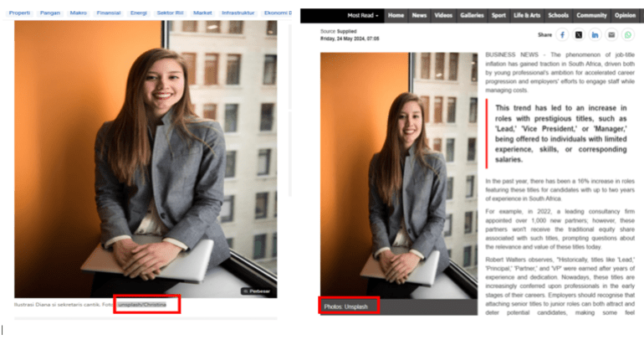Share the article on Facebook
This screenshot has height=340, width=644.
pos(563,35)
